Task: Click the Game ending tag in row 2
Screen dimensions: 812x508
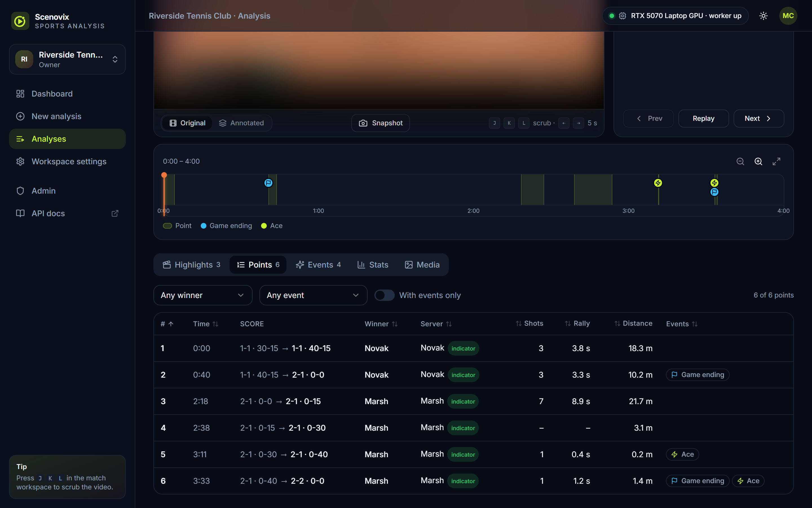Action: (x=698, y=375)
